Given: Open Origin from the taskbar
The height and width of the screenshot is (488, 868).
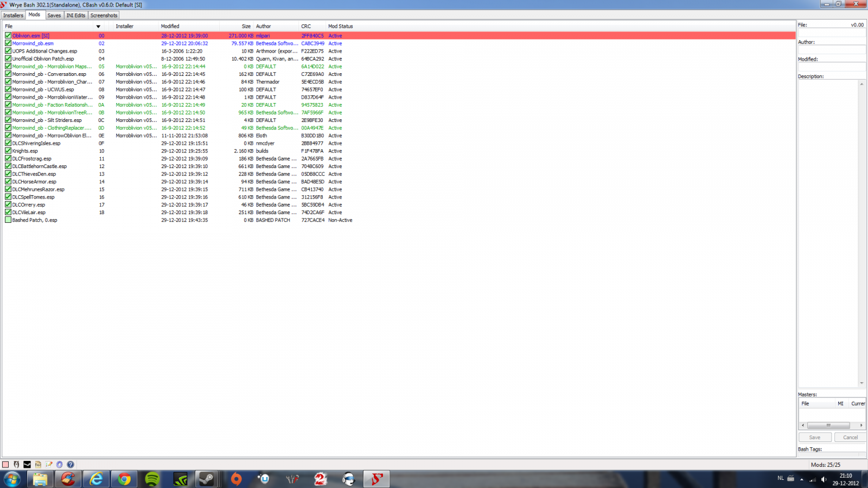Looking at the screenshot, I should point(237,479).
